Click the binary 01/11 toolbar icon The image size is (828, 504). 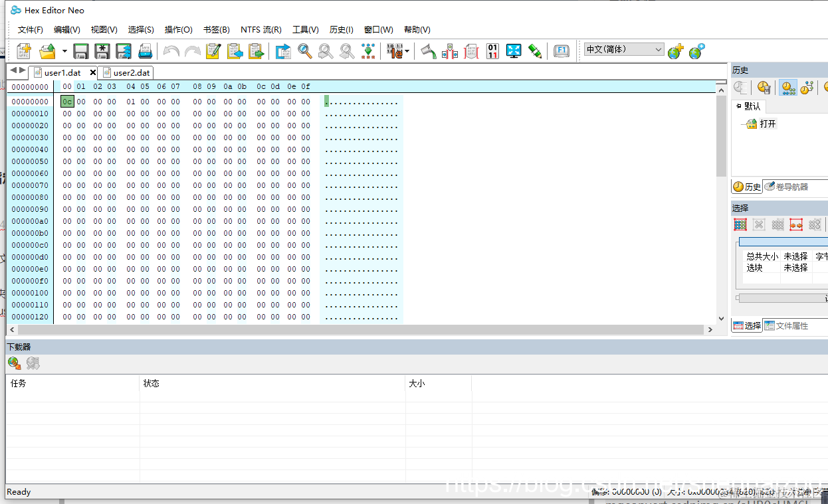pyautogui.click(x=492, y=51)
